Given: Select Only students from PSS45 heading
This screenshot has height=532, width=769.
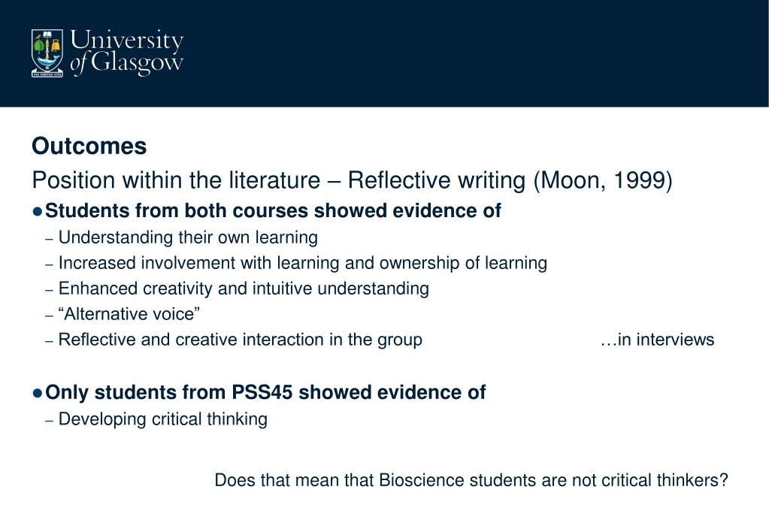Looking at the screenshot, I should coord(265,393).
